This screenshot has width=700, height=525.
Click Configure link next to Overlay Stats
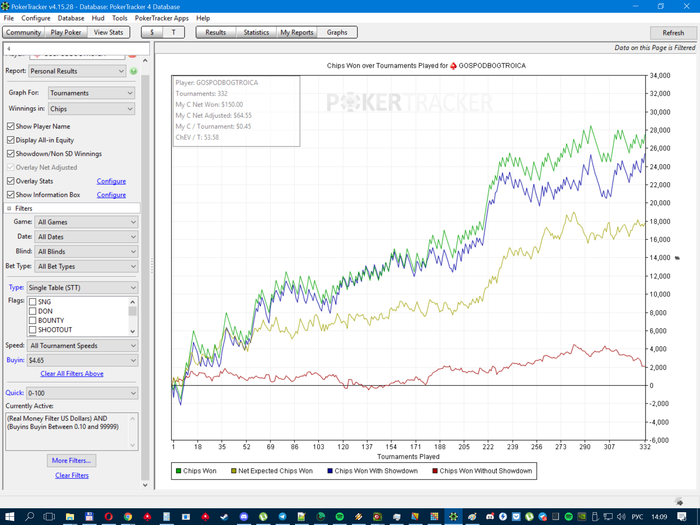(111, 181)
